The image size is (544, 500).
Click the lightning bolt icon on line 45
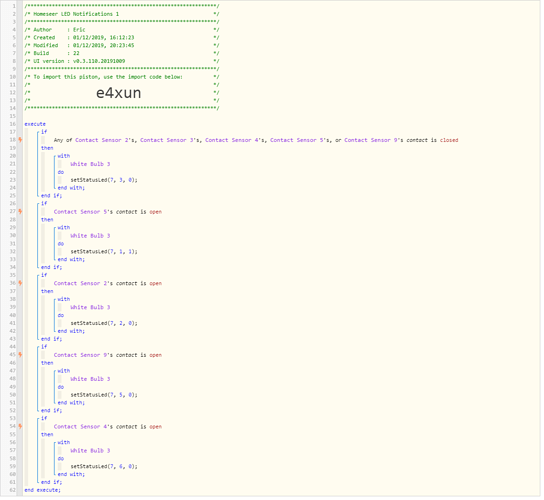tap(20, 356)
